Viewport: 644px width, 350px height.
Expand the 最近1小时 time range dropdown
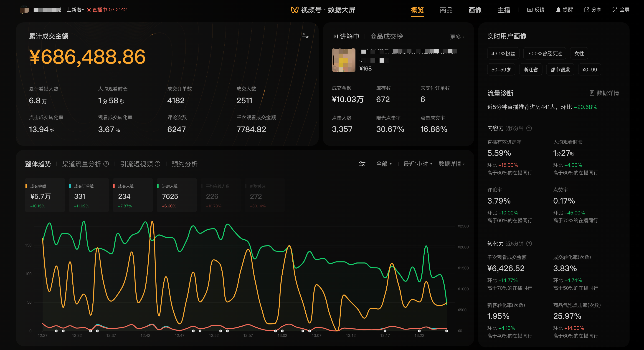pyautogui.click(x=418, y=164)
